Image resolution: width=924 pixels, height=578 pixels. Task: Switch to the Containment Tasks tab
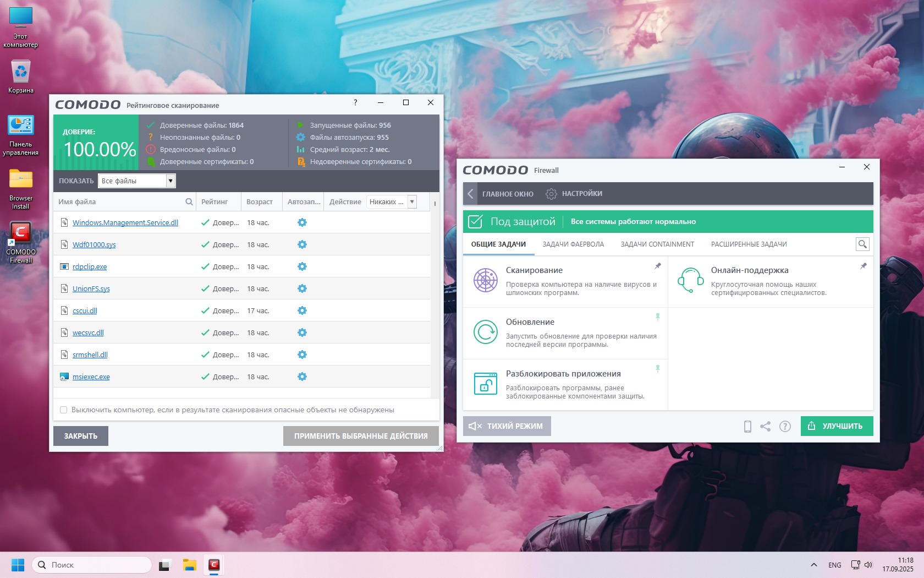pos(657,244)
